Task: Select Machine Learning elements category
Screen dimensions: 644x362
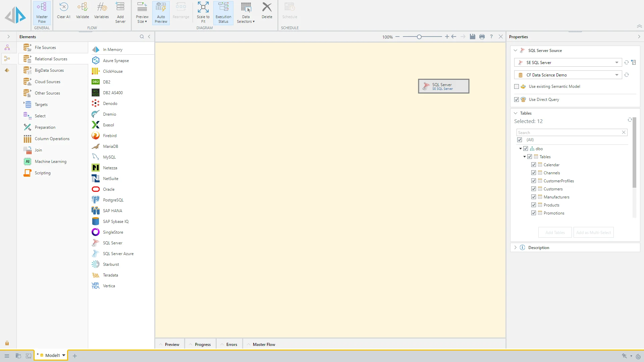Action: (x=51, y=162)
